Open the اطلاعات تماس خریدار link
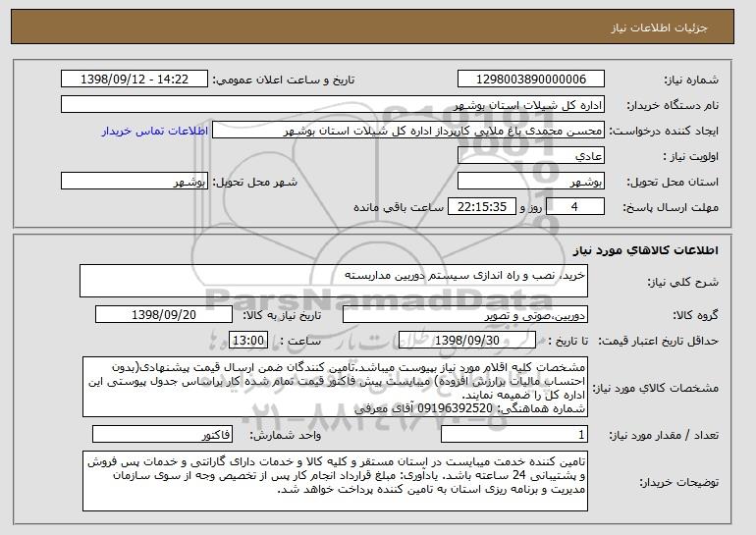756x535 pixels. tap(155, 132)
